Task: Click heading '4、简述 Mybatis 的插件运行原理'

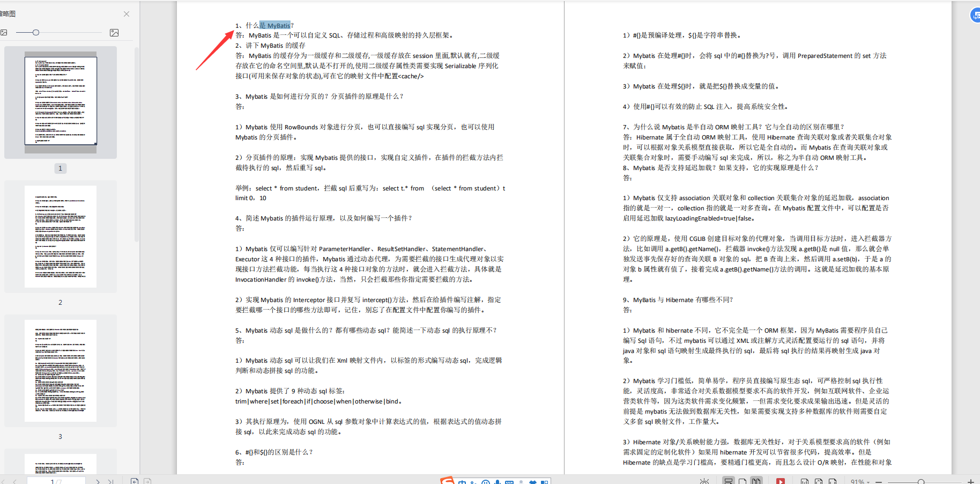Action: point(324,218)
